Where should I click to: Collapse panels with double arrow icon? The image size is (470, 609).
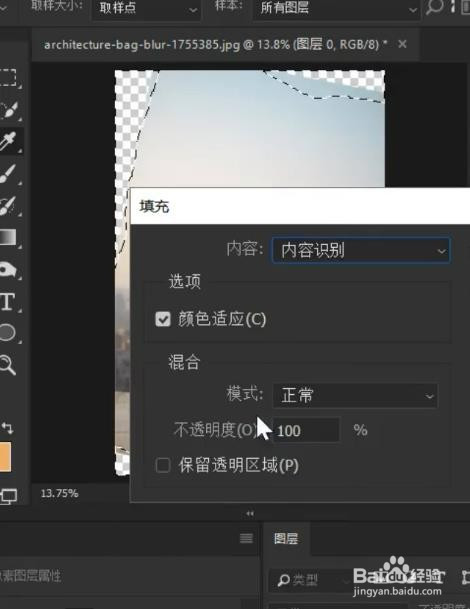point(250,513)
